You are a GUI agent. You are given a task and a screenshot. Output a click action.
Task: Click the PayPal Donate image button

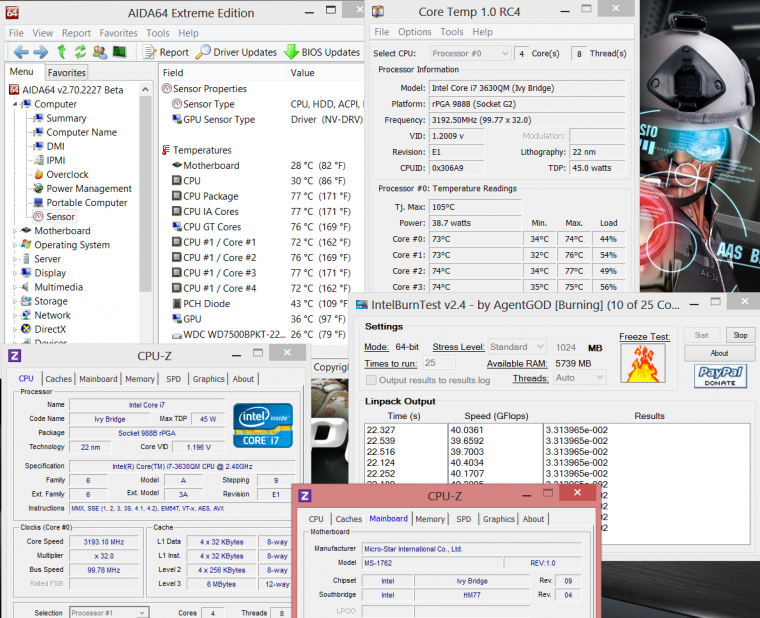tap(720, 376)
